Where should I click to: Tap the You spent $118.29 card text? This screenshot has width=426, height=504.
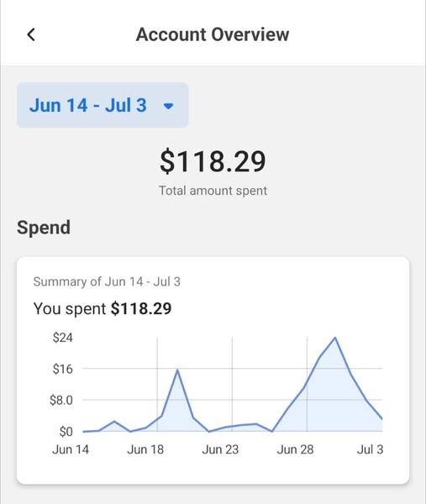(103, 308)
